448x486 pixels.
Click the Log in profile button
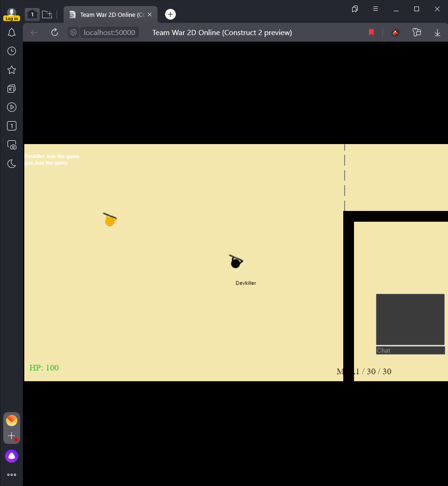pyautogui.click(x=12, y=15)
